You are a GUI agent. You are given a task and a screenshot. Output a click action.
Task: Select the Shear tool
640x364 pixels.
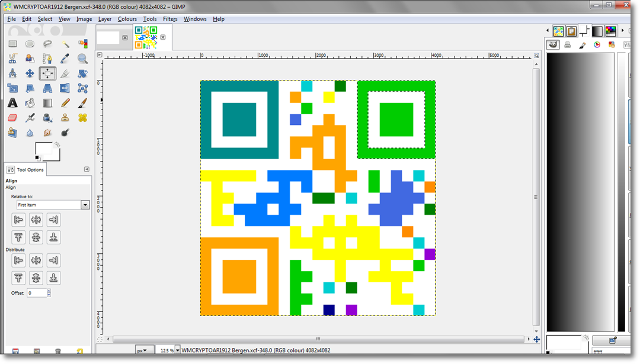(30, 88)
